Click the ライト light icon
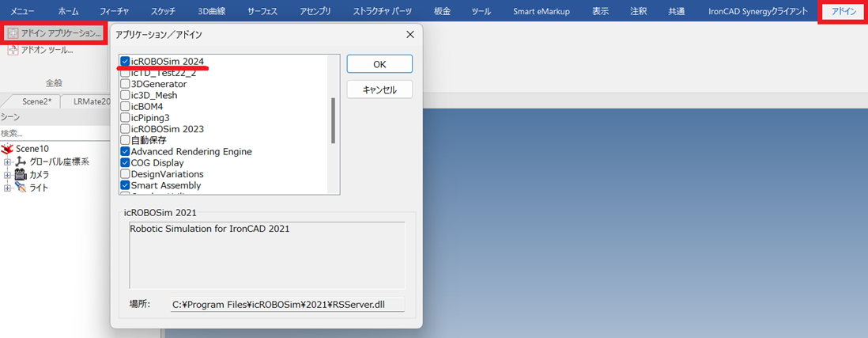This screenshot has width=868, height=338. pyautogui.click(x=21, y=188)
